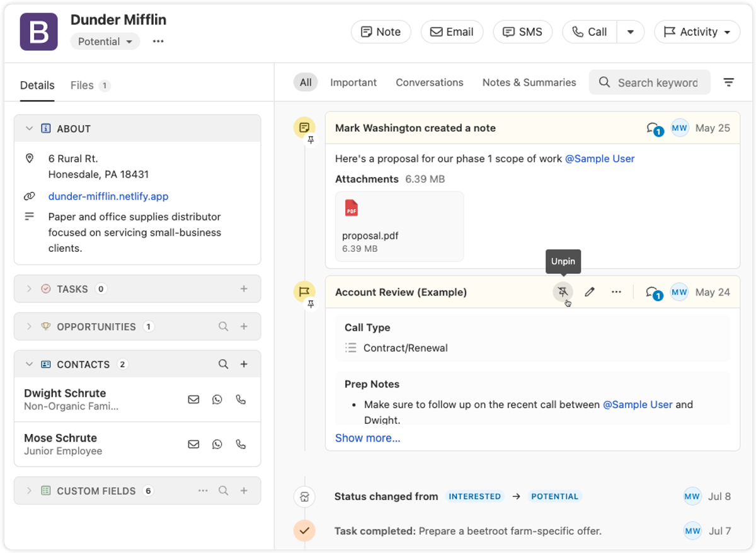Expand the CUSTOM FIELDS section

[x=29, y=491]
